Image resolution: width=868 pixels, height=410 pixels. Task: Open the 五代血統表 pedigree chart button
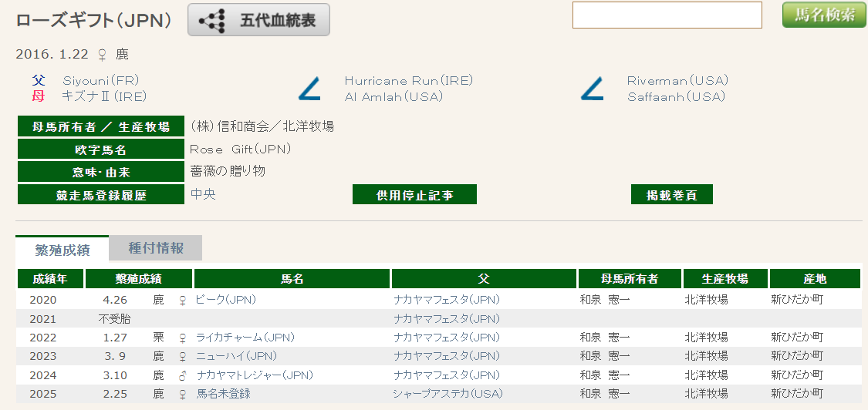pyautogui.click(x=258, y=20)
